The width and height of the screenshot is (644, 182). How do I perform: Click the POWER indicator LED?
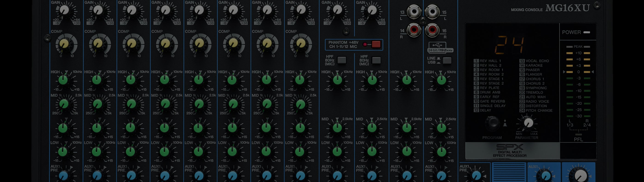(x=586, y=32)
